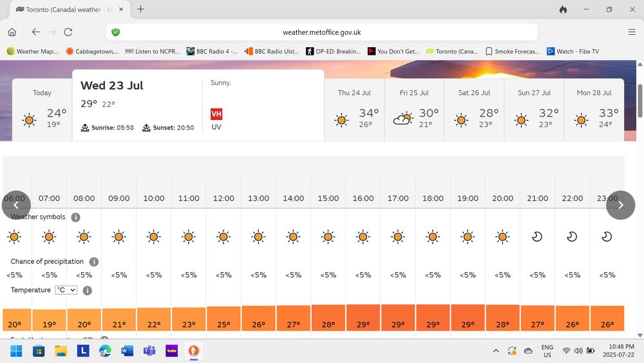Open Microsoft Teams from taskbar

click(149, 351)
